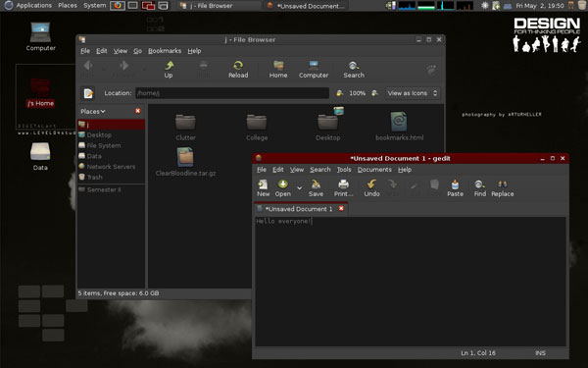Open gedit Search menu
Viewport: 588px width, 368px height.
pyautogui.click(x=320, y=170)
